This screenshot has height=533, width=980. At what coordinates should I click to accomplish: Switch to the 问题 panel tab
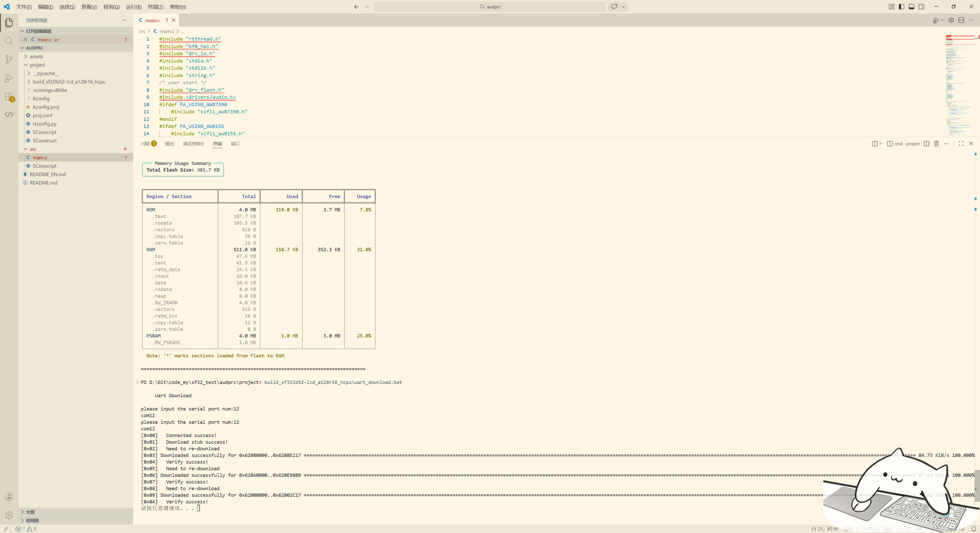point(145,144)
